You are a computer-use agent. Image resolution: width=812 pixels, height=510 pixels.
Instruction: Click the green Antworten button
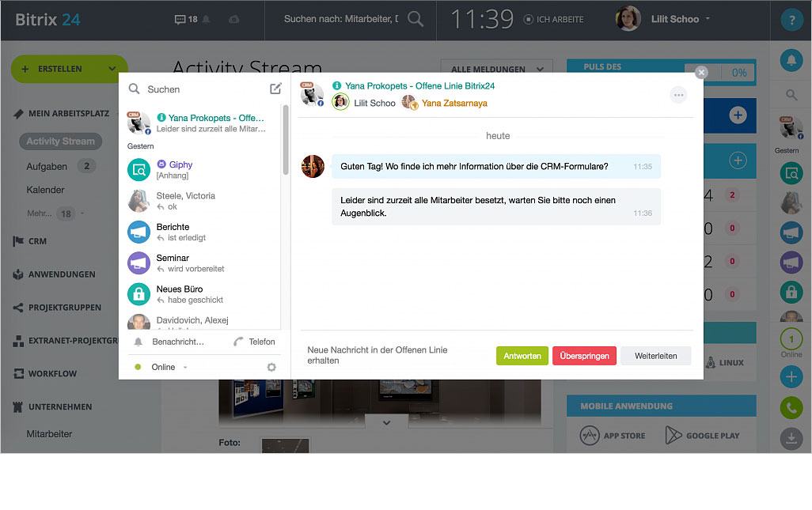click(522, 356)
